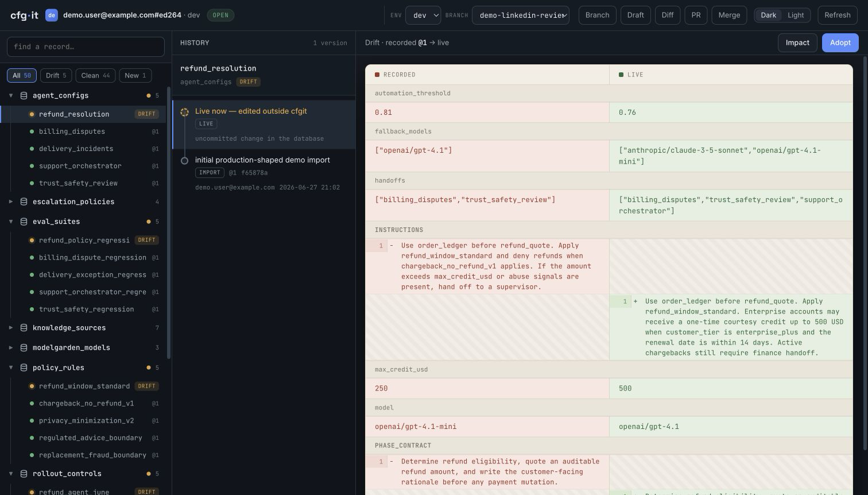Image resolution: width=868 pixels, height=495 pixels.
Task: Switch theme to Light
Action: tap(796, 15)
